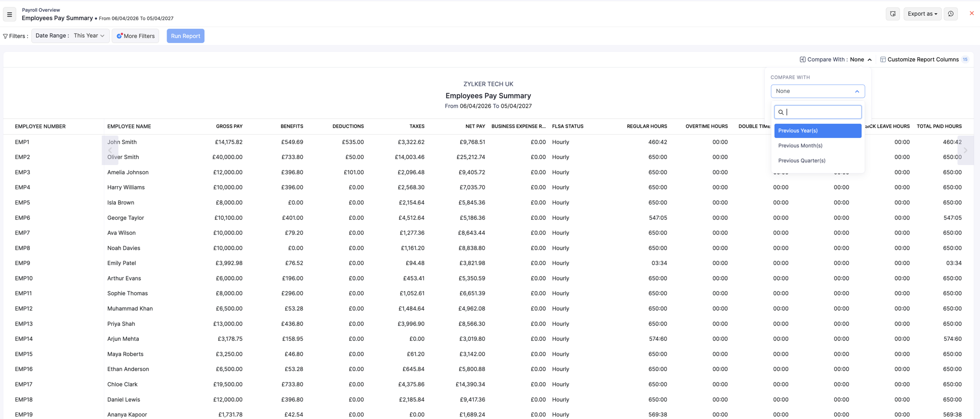This screenshot has height=419, width=980.
Task: Click the compare options search field
Action: pyautogui.click(x=817, y=112)
